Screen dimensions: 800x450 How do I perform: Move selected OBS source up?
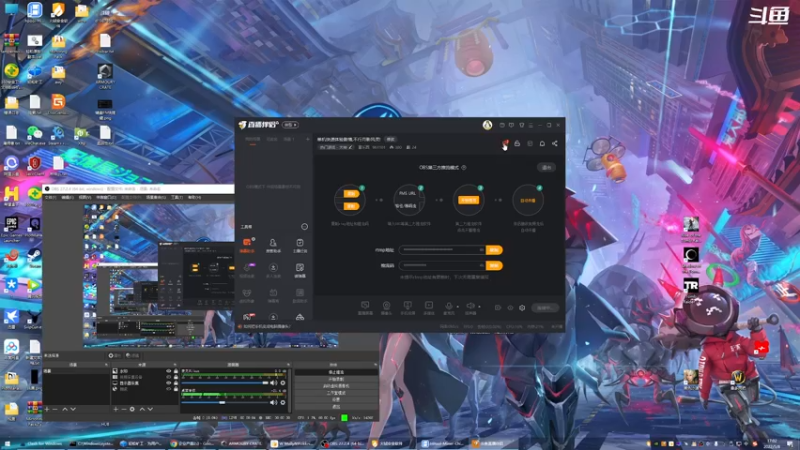pos(142,409)
